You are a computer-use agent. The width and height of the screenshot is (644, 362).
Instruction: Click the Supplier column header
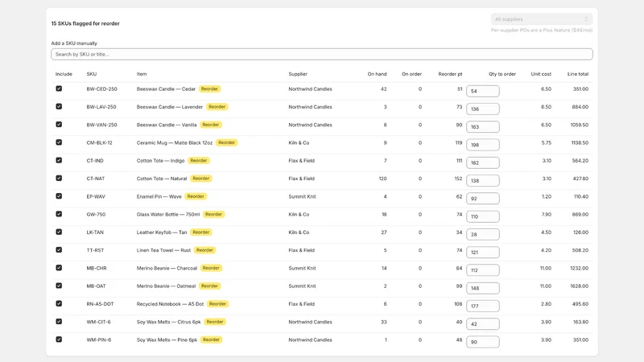click(298, 74)
